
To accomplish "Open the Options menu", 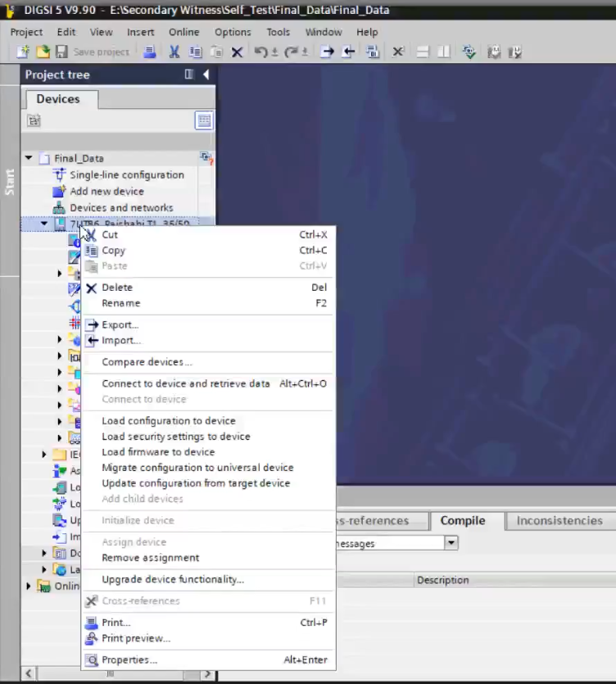I will click(233, 32).
